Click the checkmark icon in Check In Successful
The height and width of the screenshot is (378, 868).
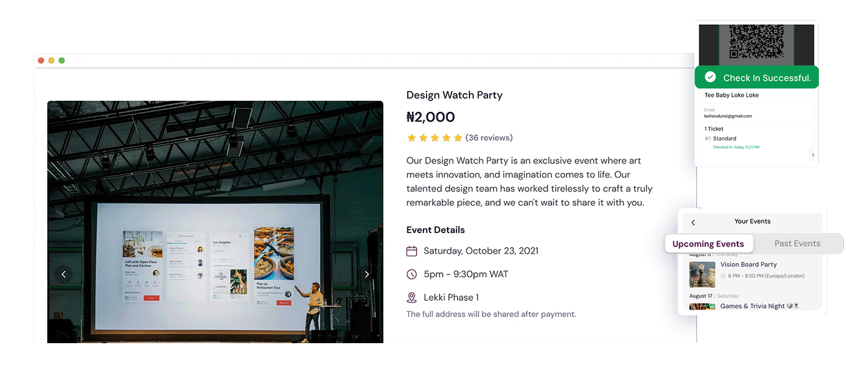[x=710, y=78]
